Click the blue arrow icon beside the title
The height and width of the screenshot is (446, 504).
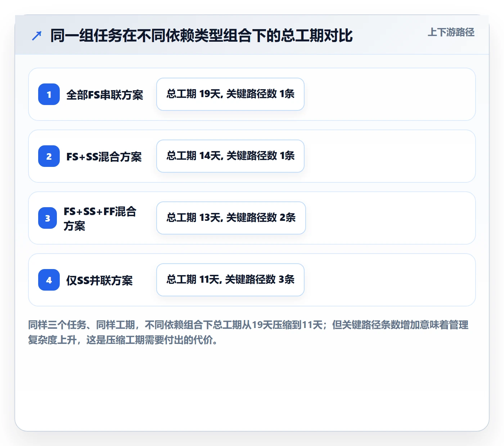pos(37,36)
